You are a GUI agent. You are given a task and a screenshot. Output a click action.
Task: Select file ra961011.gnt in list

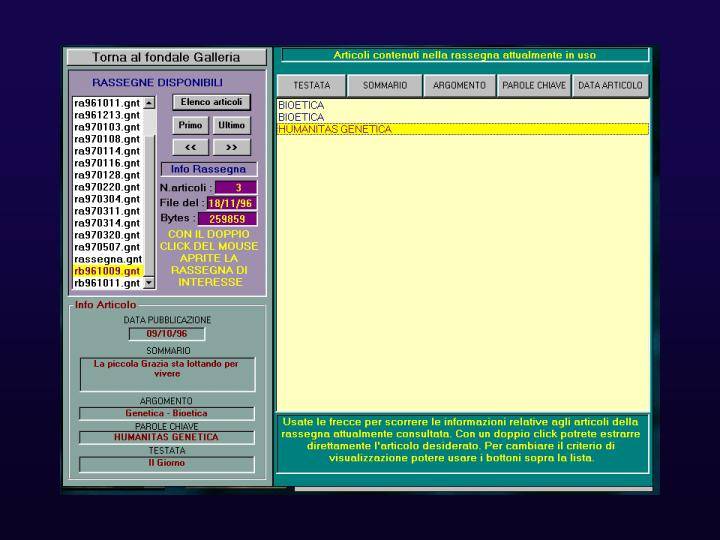(107, 103)
